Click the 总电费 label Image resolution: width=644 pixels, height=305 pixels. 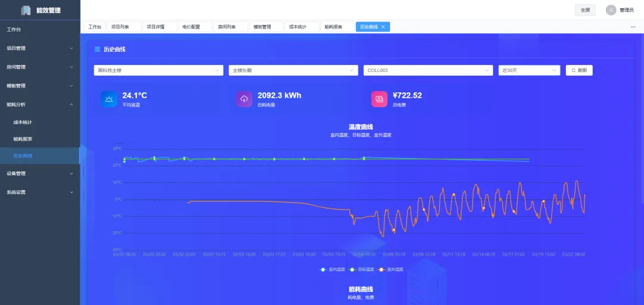(399, 105)
